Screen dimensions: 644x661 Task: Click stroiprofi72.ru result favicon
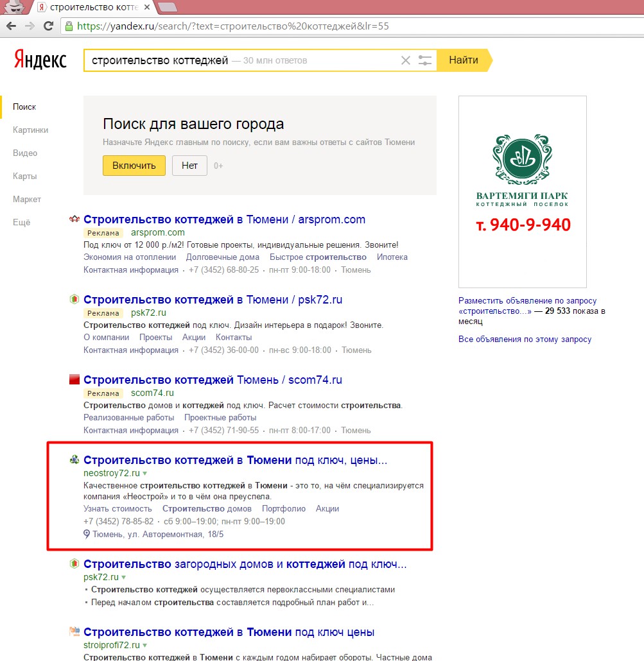74,631
